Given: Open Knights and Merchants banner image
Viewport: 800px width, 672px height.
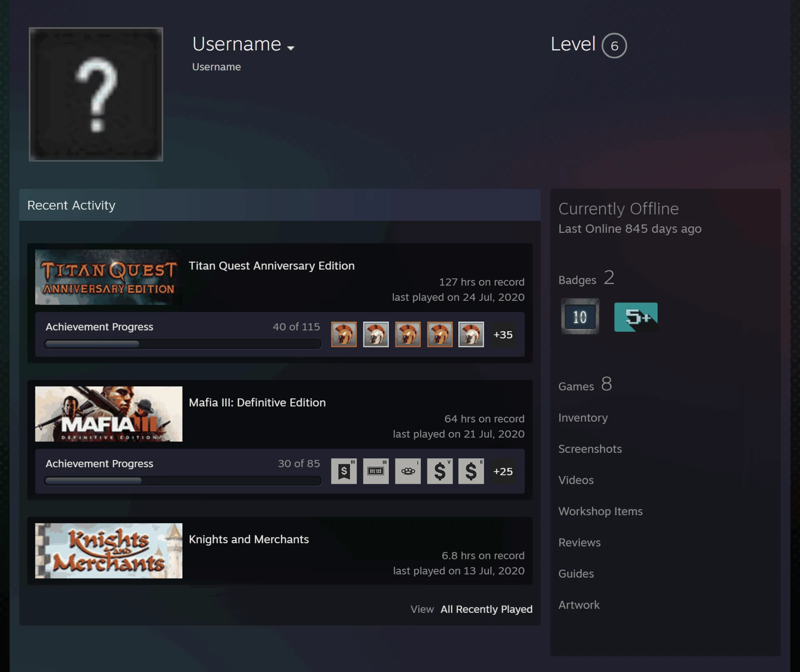Looking at the screenshot, I should (x=109, y=550).
